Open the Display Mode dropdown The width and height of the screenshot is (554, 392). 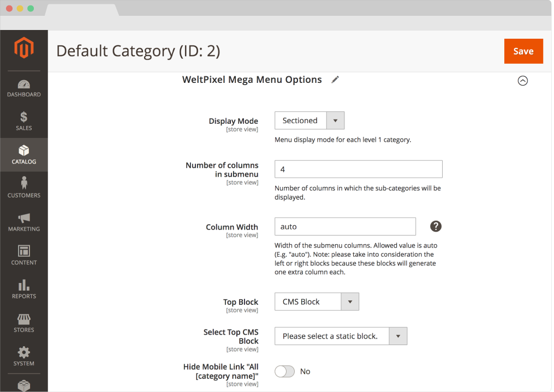(335, 120)
